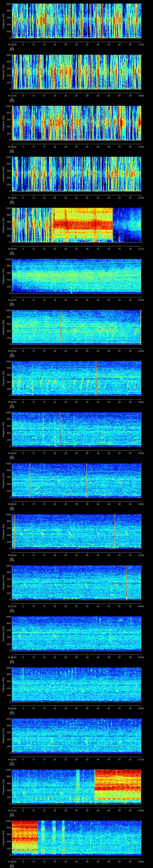Click the 16:23:00 start time label
153x868 pixels.
tap(12, 402)
